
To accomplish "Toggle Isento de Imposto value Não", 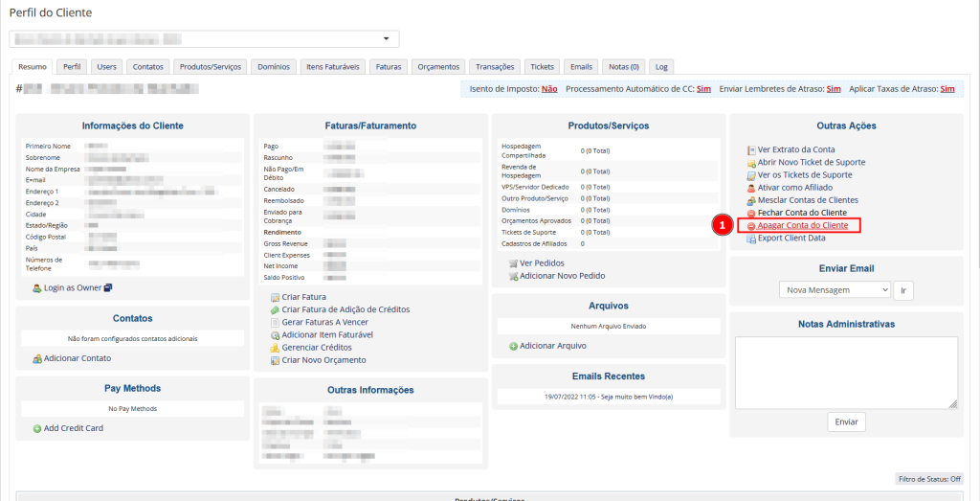I will (x=549, y=89).
